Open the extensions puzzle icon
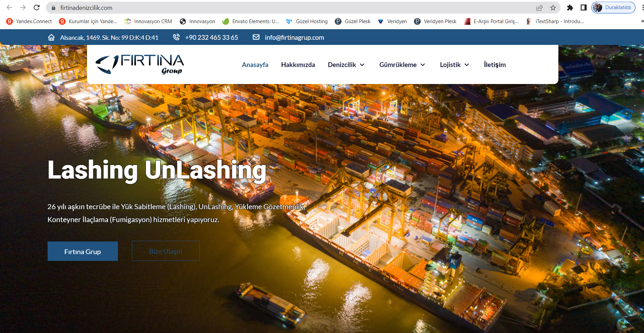 (570, 7)
